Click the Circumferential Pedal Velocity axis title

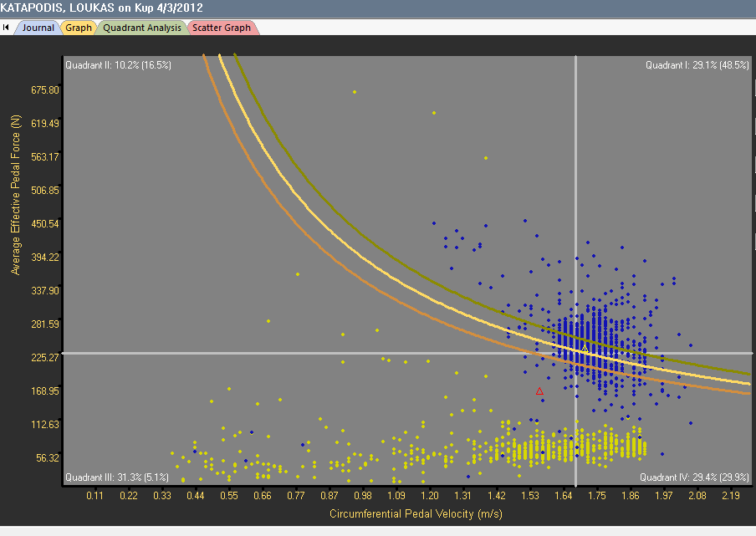(x=416, y=513)
